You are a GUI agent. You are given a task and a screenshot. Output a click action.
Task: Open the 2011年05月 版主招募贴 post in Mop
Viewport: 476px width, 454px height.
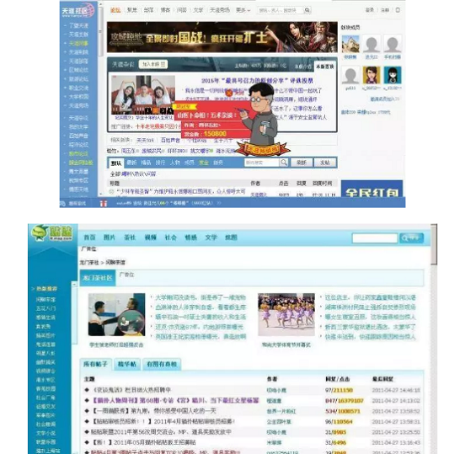pos(144,442)
